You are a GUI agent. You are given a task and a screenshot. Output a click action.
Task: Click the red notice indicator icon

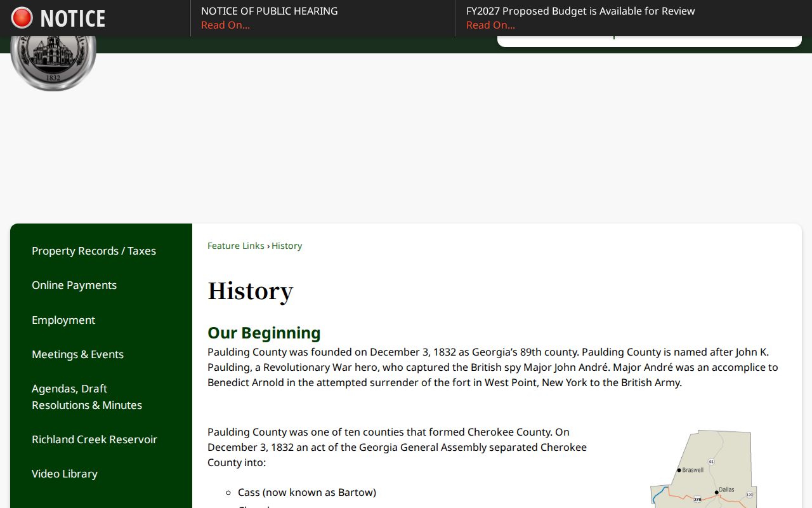point(22,18)
